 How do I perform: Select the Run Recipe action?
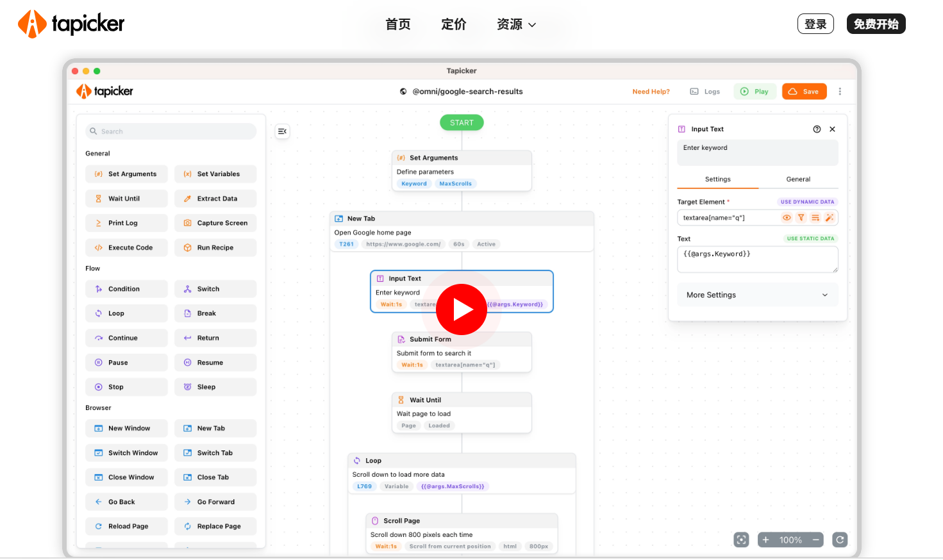click(215, 248)
